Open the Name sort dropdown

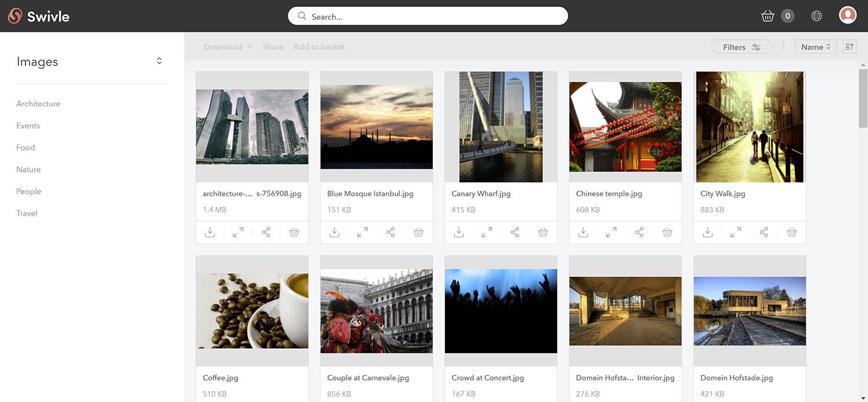click(x=815, y=46)
